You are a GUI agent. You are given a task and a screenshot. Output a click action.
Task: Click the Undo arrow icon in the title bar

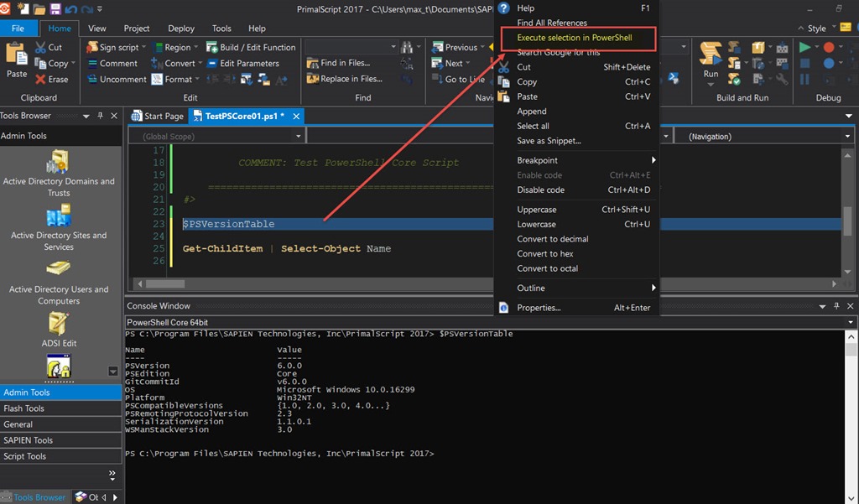point(70,8)
